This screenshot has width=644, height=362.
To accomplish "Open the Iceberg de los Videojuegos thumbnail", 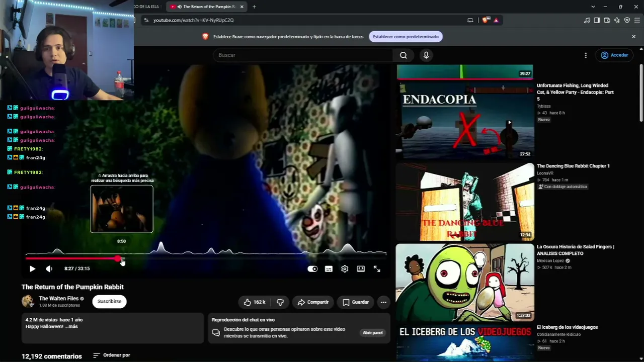I will (x=465, y=343).
